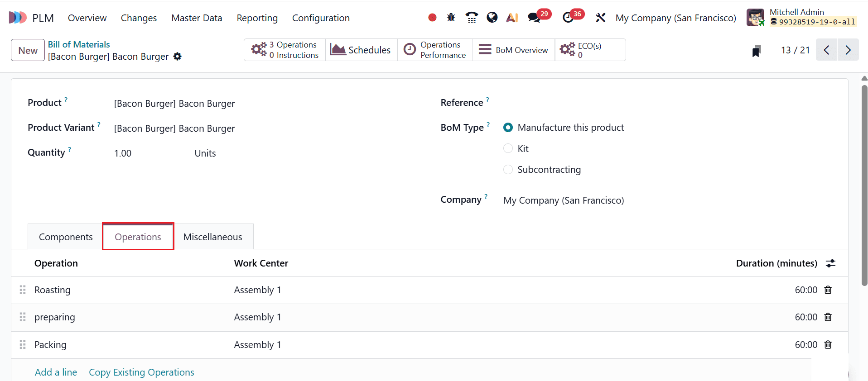This screenshot has width=868, height=381.
Task: Delete the preparing operation row
Action: [828, 317]
